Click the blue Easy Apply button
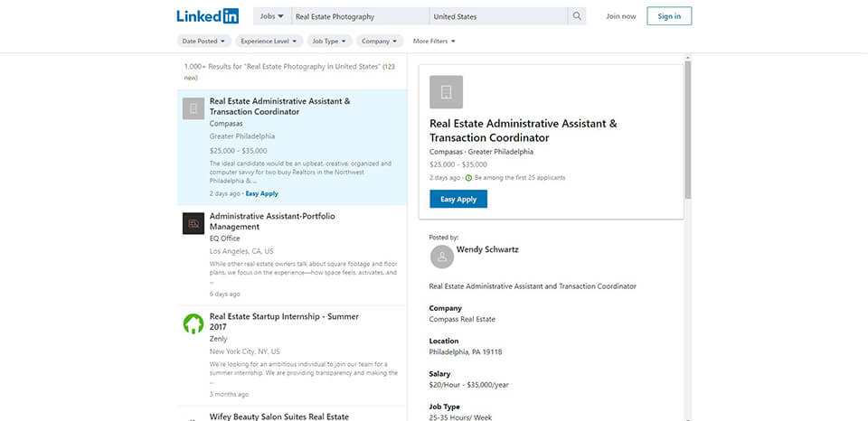The height and width of the screenshot is (421, 868). tap(458, 199)
